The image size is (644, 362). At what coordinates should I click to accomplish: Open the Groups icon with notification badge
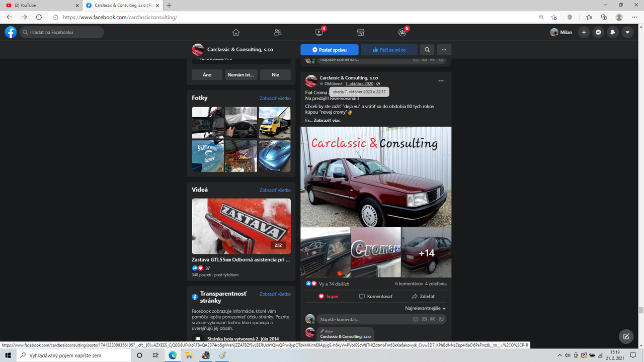(402, 32)
